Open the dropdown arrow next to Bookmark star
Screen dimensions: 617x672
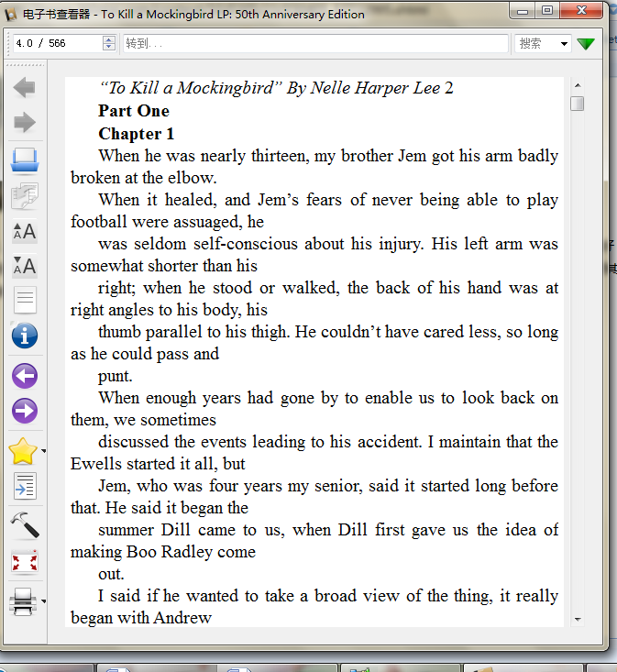(x=43, y=451)
